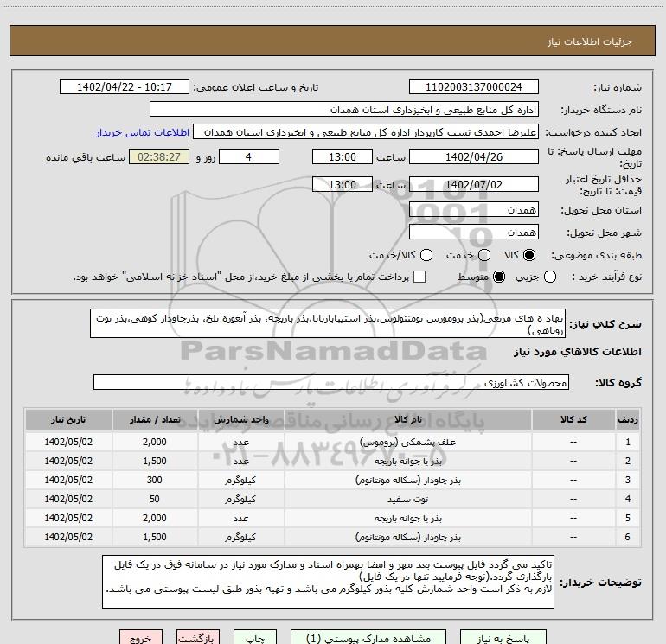Click the response deadline time field 13:00
Viewport: 666px width, 644px height.
(x=343, y=156)
